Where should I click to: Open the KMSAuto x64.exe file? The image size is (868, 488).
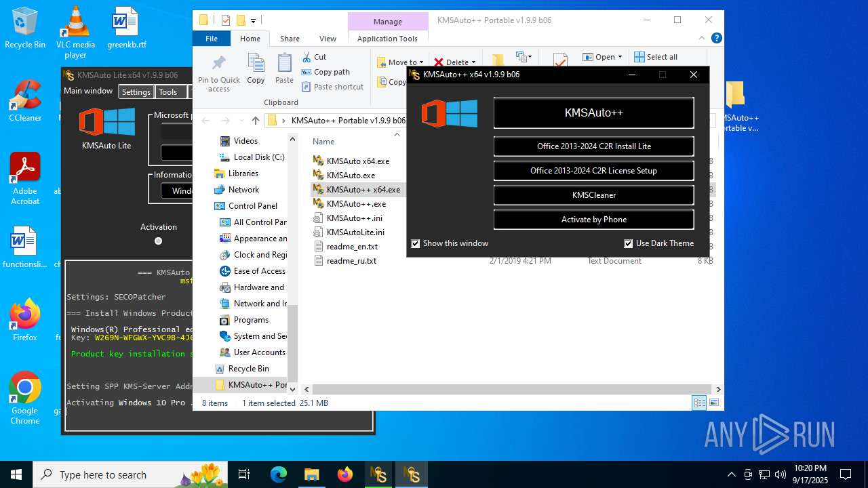pyautogui.click(x=357, y=161)
